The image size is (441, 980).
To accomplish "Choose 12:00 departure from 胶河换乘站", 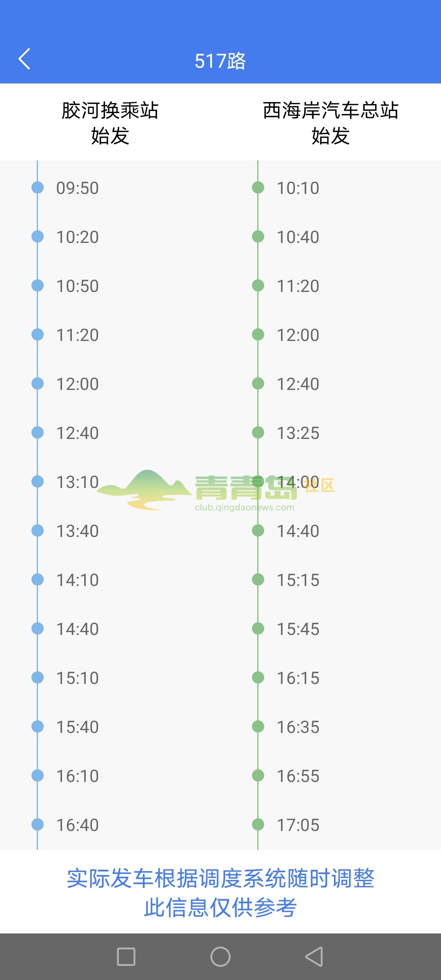I will coord(78,384).
